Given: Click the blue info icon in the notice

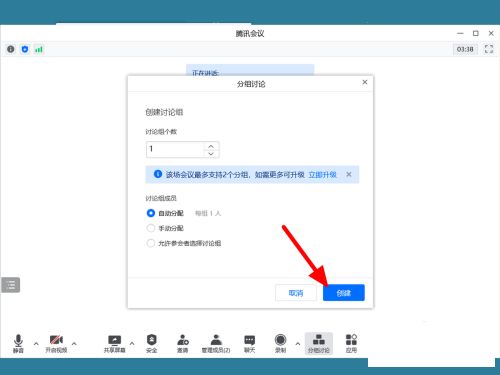Looking at the screenshot, I should point(158,174).
